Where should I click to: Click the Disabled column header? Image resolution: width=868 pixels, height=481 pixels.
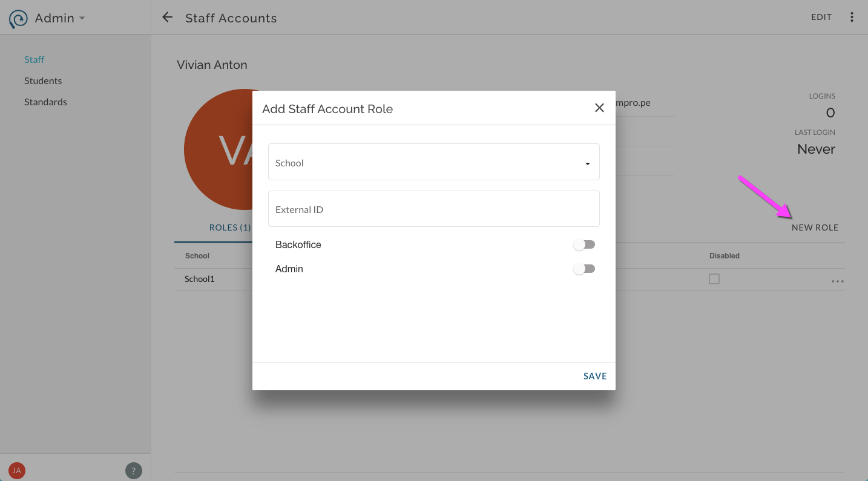pyautogui.click(x=725, y=256)
